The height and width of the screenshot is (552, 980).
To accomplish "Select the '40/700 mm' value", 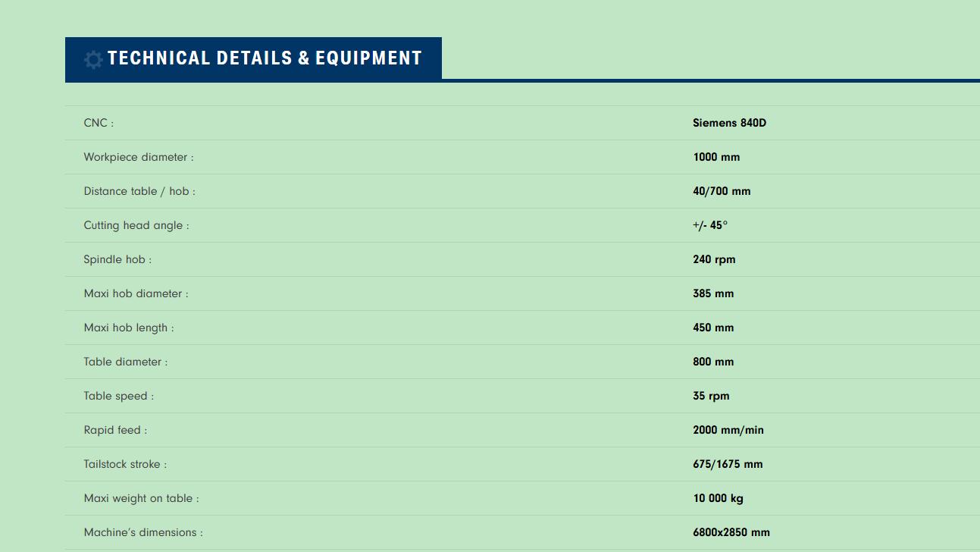I will pos(722,191).
